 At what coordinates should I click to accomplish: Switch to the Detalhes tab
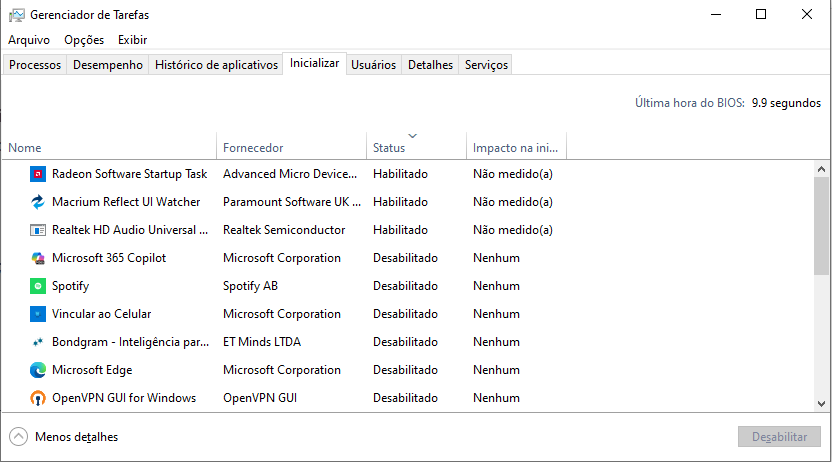430,65
